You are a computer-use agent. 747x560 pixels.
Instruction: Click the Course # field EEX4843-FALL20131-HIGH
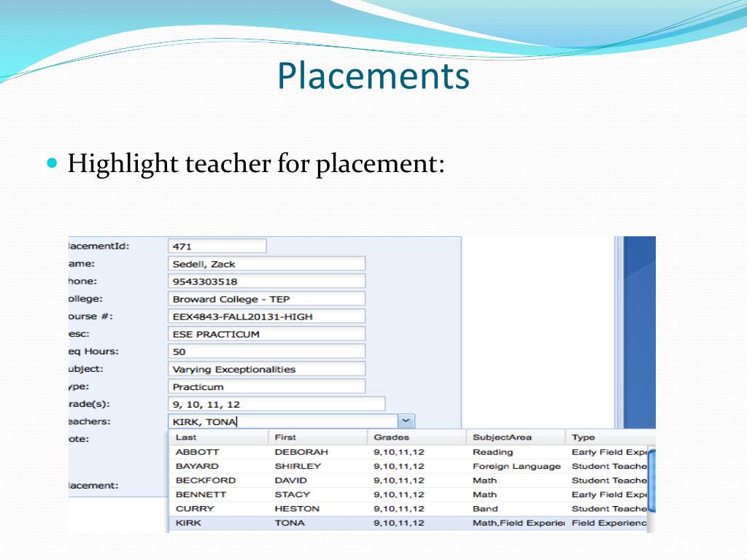(x=267, y=316)
